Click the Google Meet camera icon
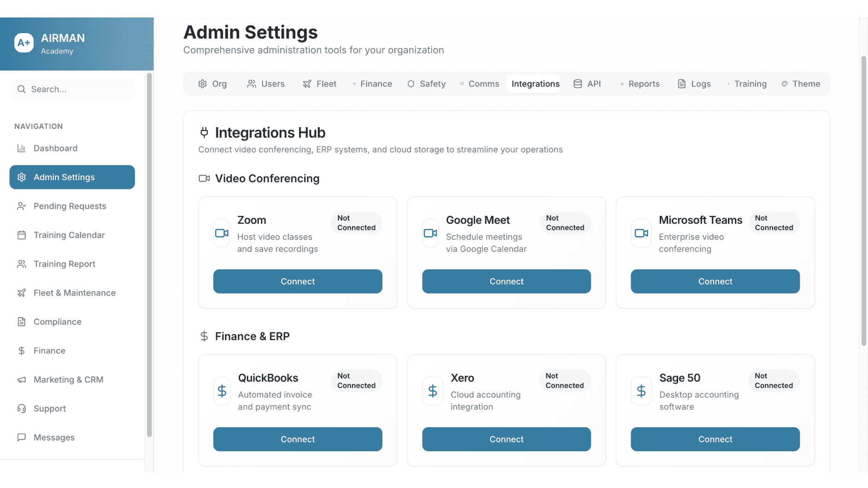Image resolution: width=868 pixels, height=488 pixels. pos(430,233)
